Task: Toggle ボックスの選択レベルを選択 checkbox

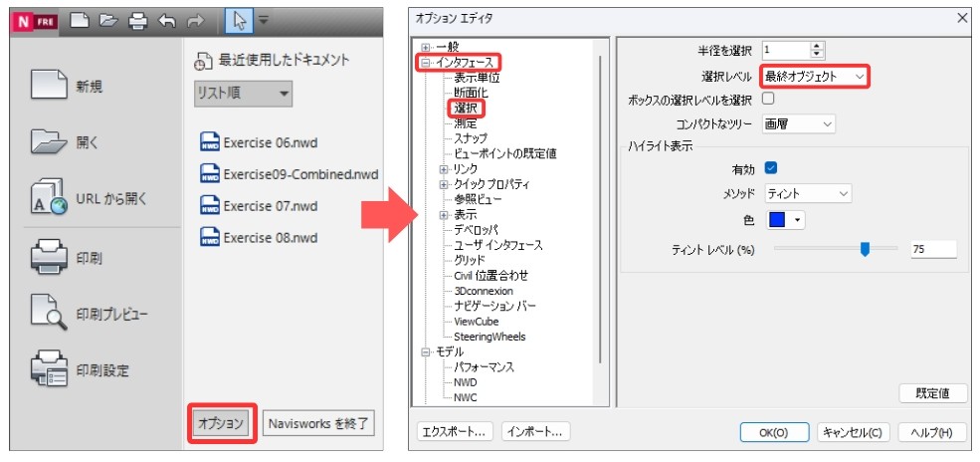Action: (x=768, y=99)
